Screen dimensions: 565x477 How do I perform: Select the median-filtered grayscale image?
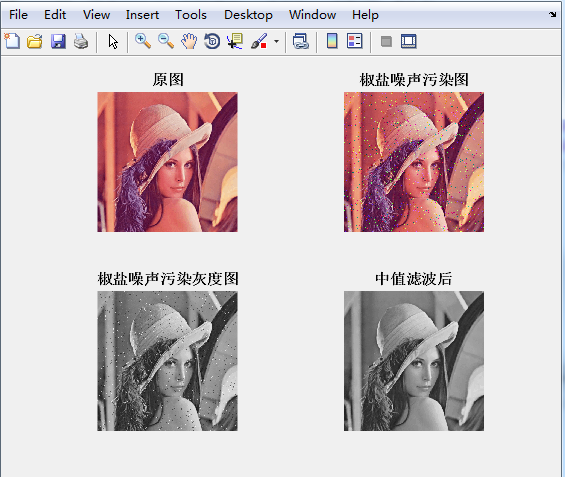414,361
